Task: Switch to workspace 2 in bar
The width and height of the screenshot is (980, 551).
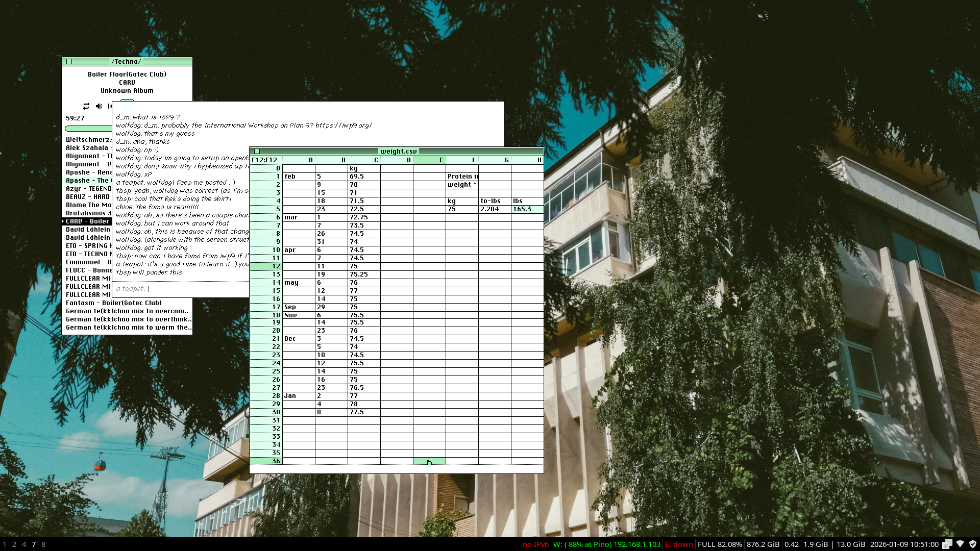Action: [x=14, y=544]
